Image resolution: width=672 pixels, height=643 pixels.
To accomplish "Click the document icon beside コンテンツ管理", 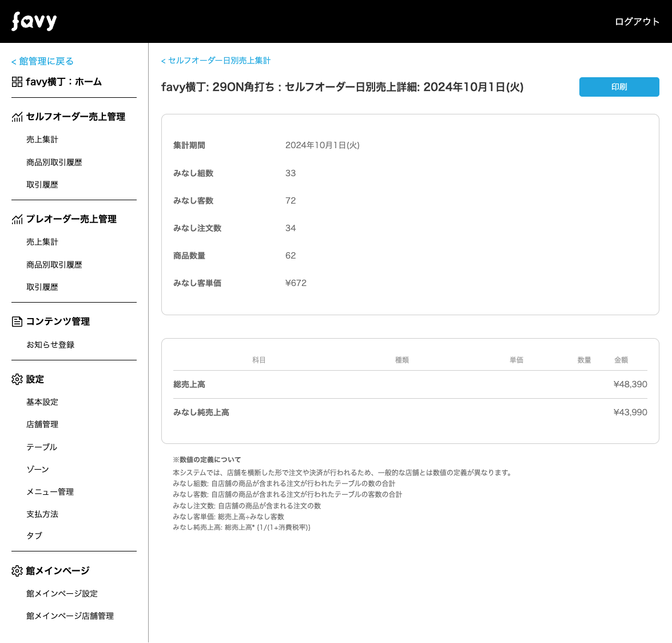I will (x=17, y=321).
